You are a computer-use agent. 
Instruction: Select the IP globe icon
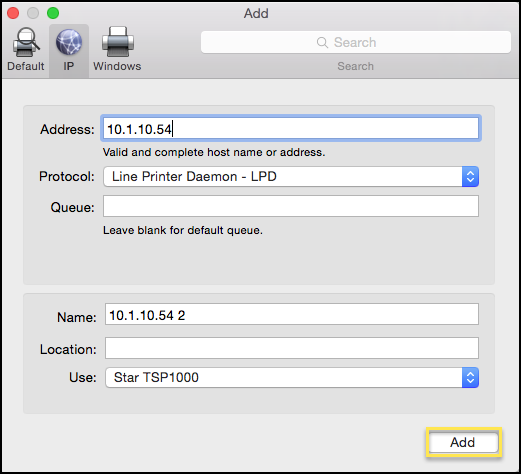coord(69,42)
